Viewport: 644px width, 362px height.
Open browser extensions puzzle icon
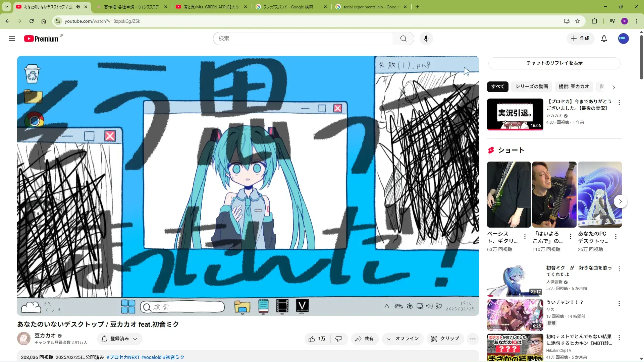(594, 21)
